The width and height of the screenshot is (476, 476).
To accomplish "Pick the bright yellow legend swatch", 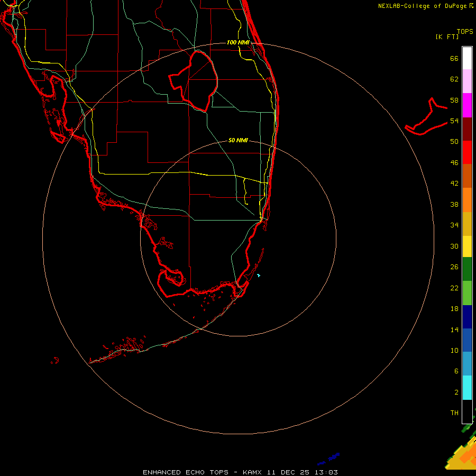I will (467, 246).
